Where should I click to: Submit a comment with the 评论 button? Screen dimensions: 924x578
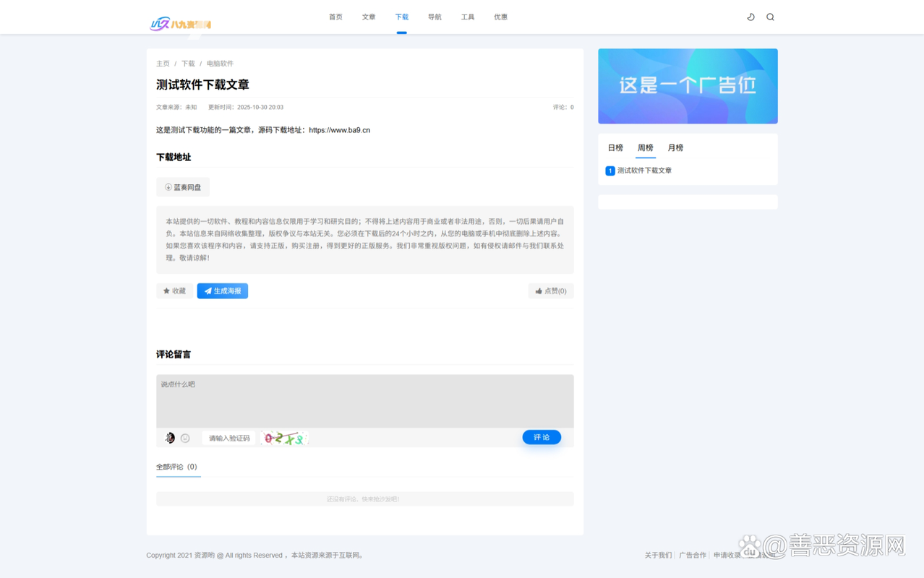tap(541, 437)
